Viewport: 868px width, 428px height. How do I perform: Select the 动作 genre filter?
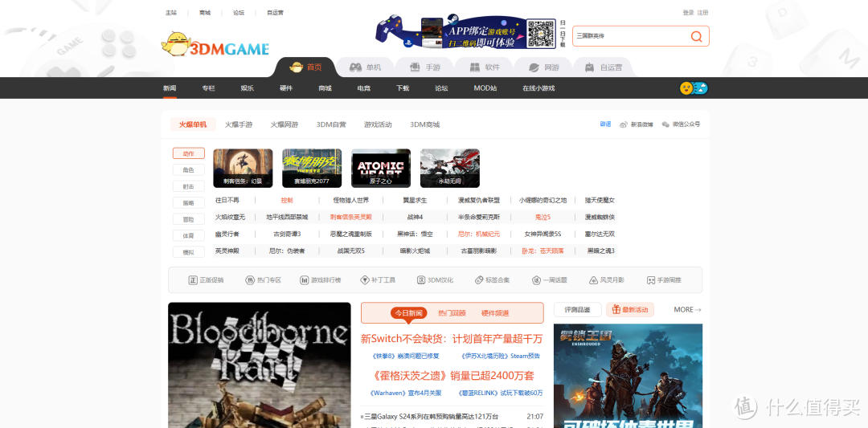point(189,153)
